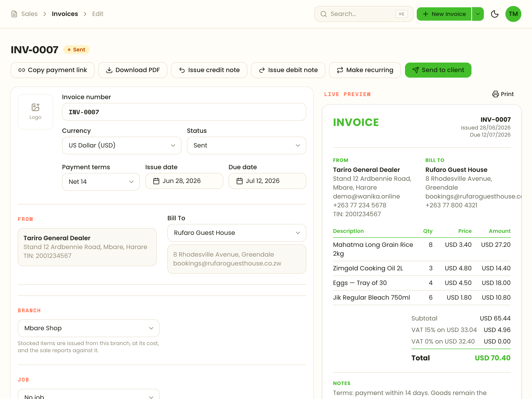Focus the Search field
This screenshot has width=532, height=399.
[364, 14]
